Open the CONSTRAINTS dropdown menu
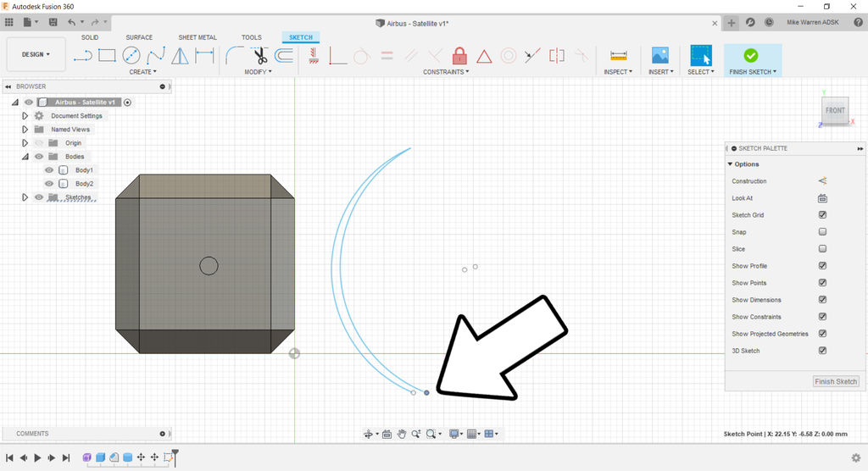868x471 pixels. [x=446, y=72]
